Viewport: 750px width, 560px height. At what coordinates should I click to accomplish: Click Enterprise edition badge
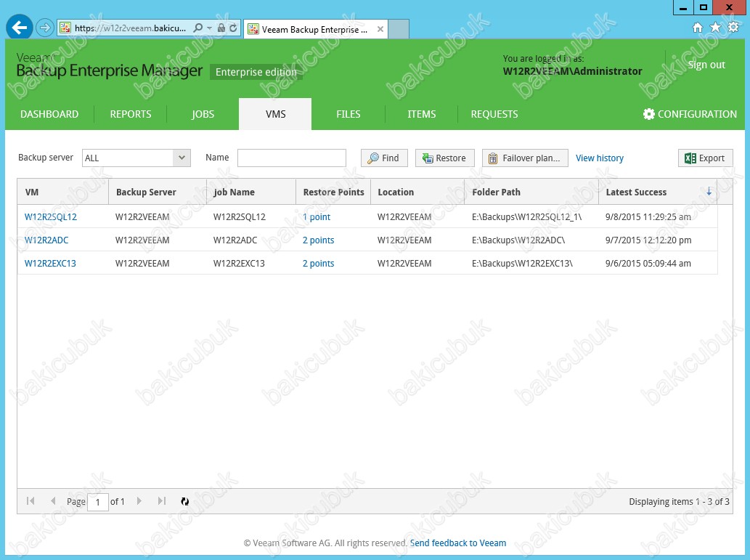tap(256, 72)
